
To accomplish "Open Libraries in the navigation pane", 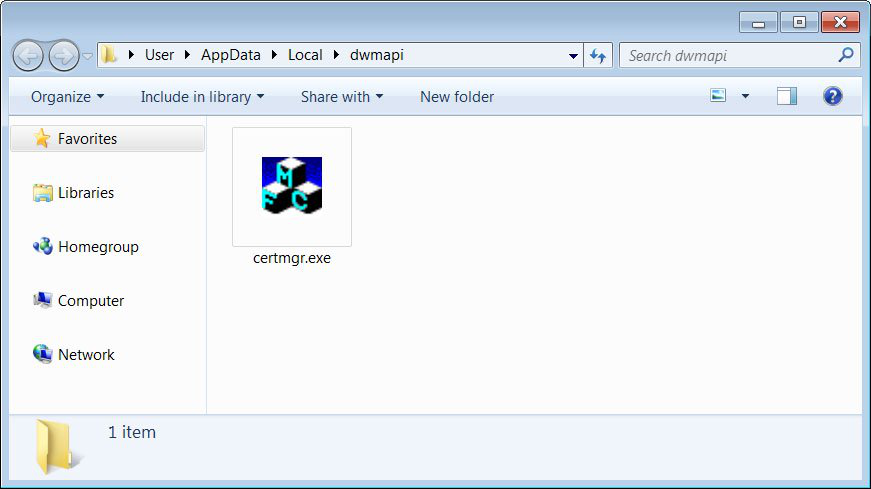I will pyautogui.click(x=85, y=193).
